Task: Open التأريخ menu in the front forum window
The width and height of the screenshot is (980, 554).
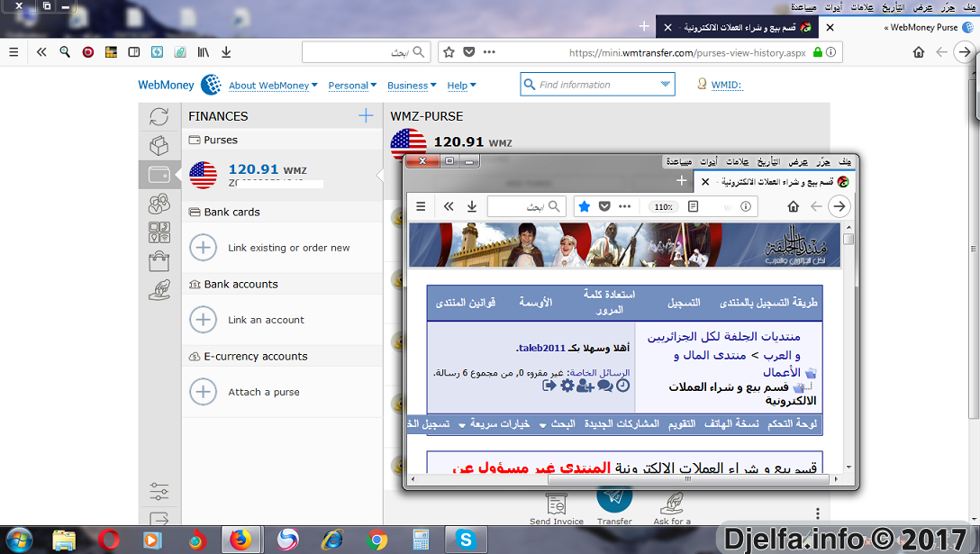Action: pyautogui.click(x=768, y=161)
